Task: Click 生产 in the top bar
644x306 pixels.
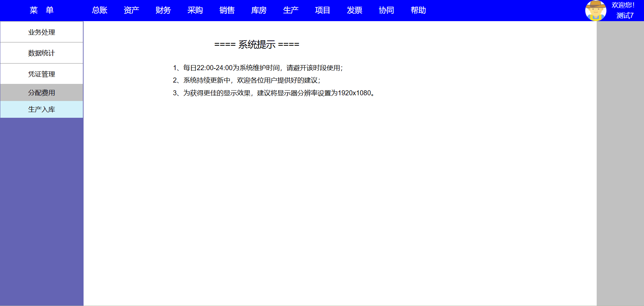Action: 291,10
